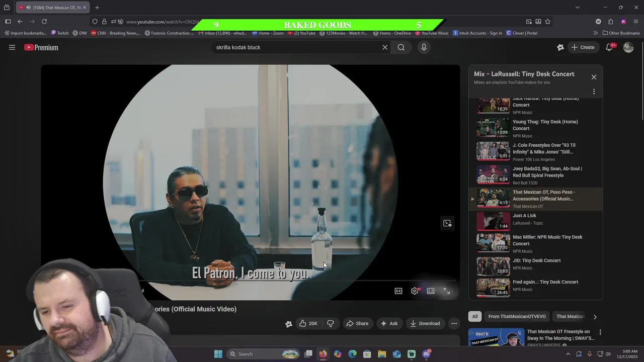The height and width of the screenshot is (362, 644).
Task: Download the video
Action: pyautogui.click(x=425, y=323)
